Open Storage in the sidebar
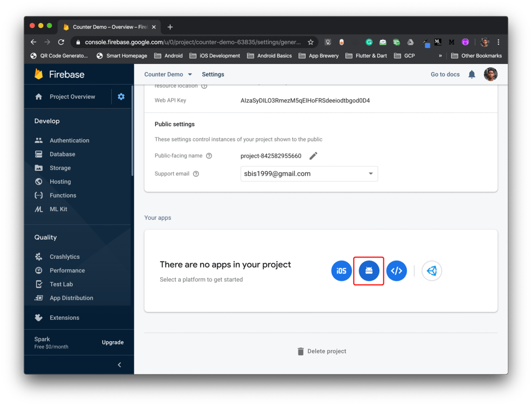Screen dimensions: 532x406 pyautogui.click(x=60, y=168)
